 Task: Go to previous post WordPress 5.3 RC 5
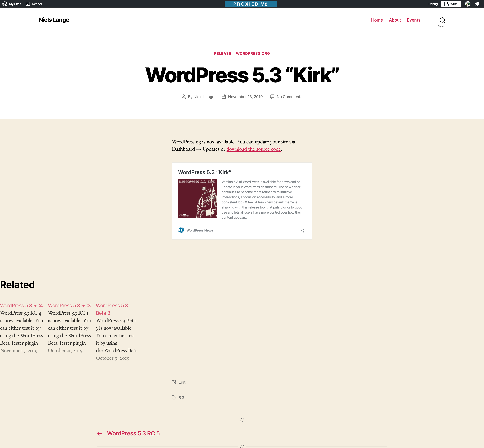pos(133,433)
